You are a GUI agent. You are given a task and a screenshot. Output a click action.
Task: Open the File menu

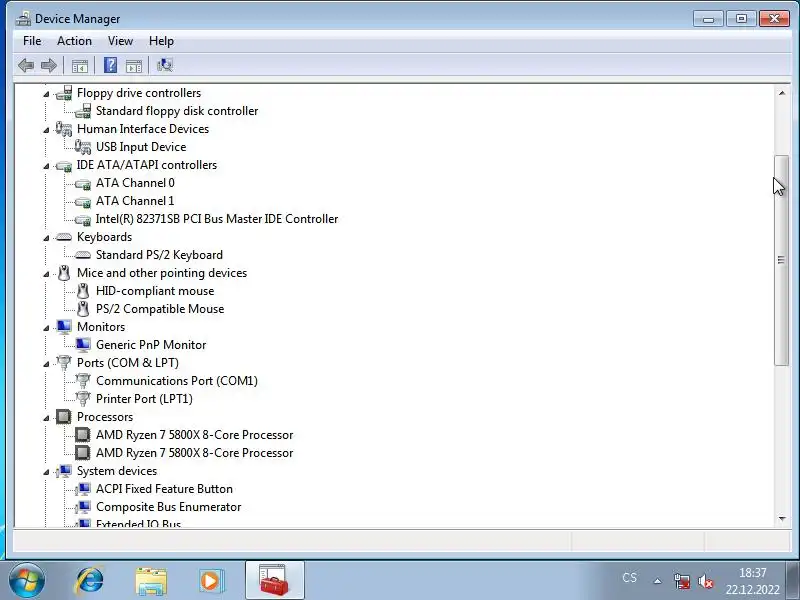pos(32,41)
